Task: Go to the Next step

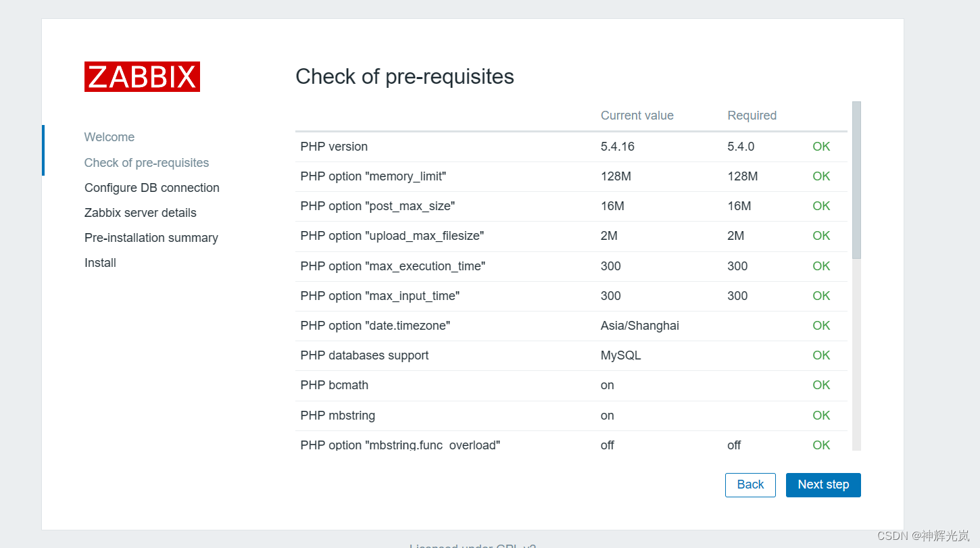Action: pyautogui.click(x=823, y=484)
